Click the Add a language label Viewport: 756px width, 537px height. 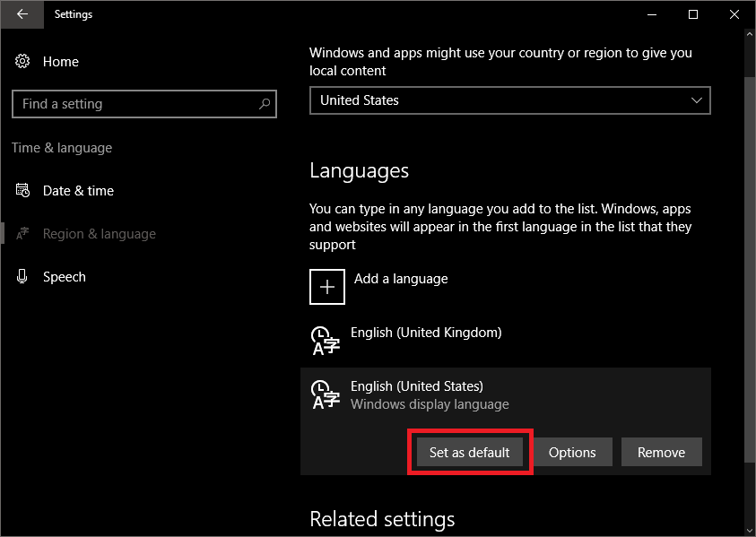click(x=401, y=279)
